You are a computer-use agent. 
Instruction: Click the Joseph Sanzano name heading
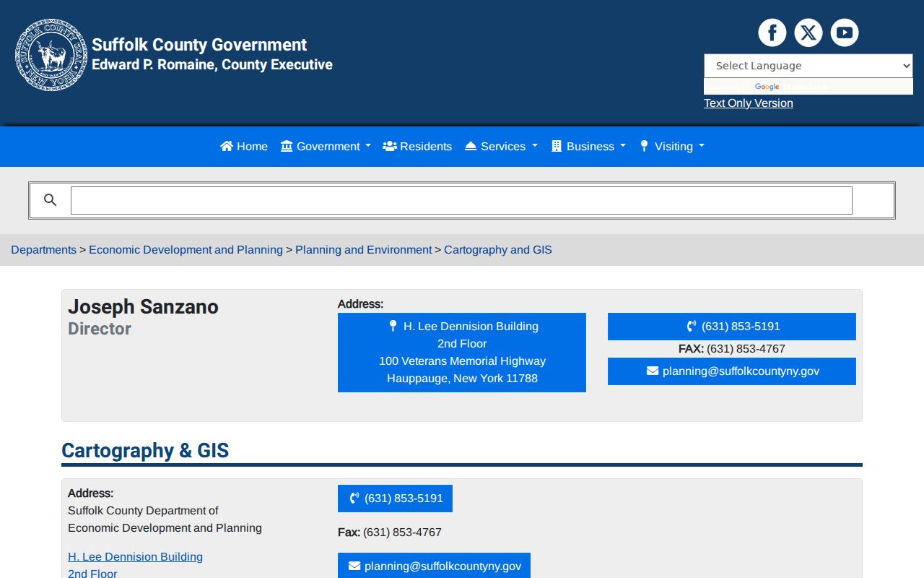143,306
